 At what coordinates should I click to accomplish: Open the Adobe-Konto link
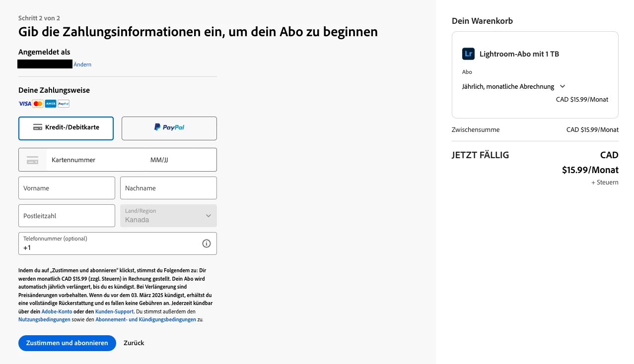tap(57, 311)
